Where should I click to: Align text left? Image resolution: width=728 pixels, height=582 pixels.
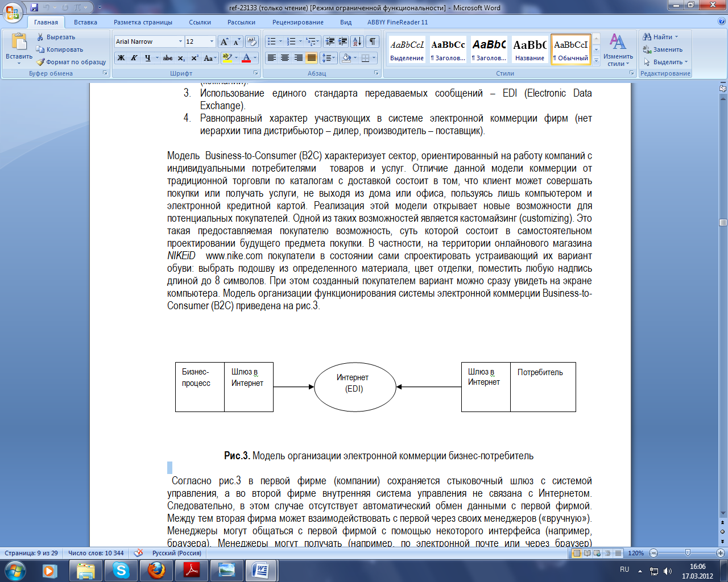(272, 58)
